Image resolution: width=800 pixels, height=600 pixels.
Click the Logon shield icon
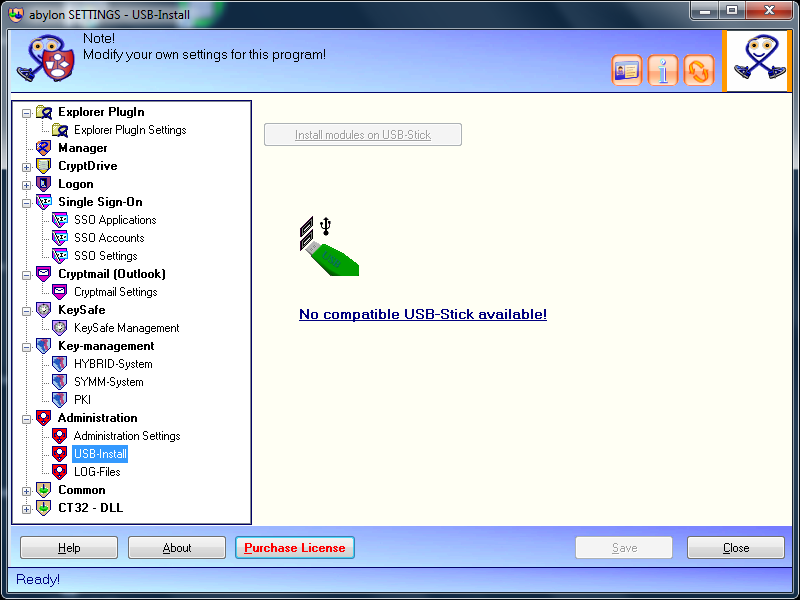(44, 184)
